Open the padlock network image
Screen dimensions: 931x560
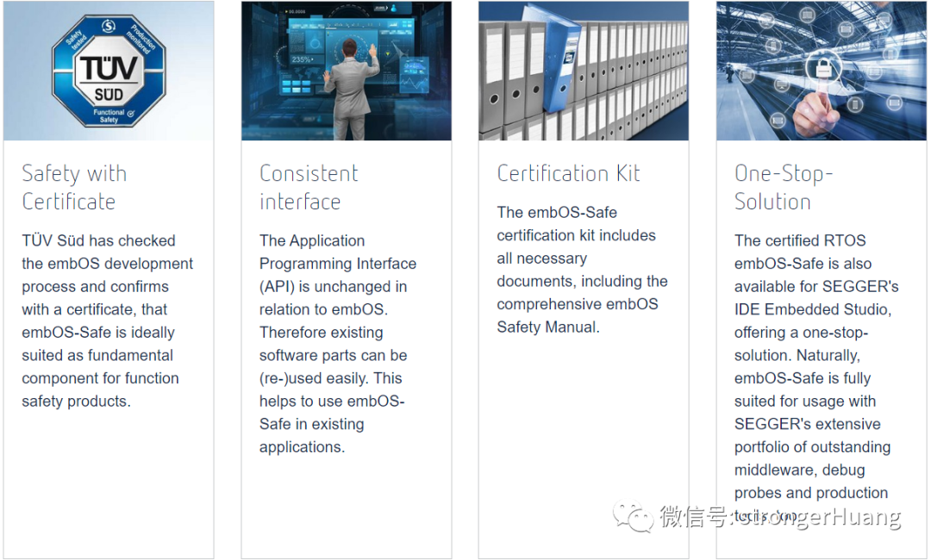point(822,71)
